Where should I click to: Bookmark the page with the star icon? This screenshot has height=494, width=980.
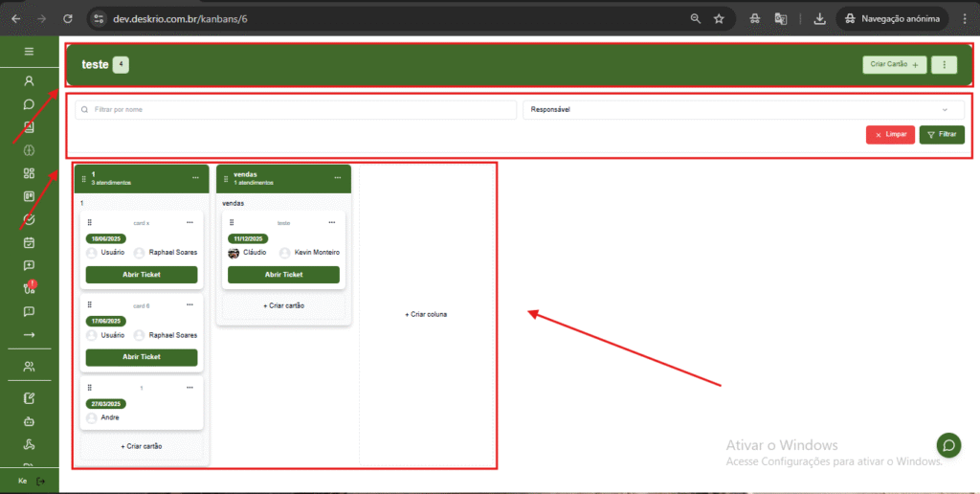tap(719, 18)
